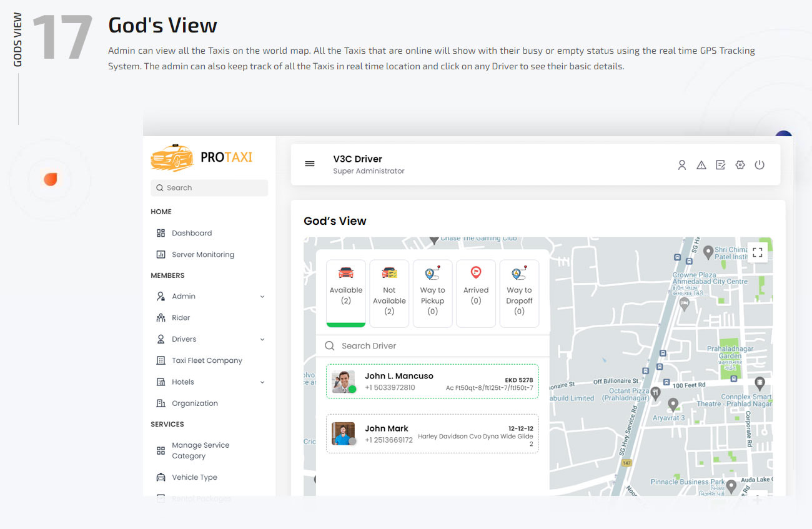Toggle the map fullscreen control
Image resolution: width=812 pixels, height=529 pixels.
tap(758, 252)
